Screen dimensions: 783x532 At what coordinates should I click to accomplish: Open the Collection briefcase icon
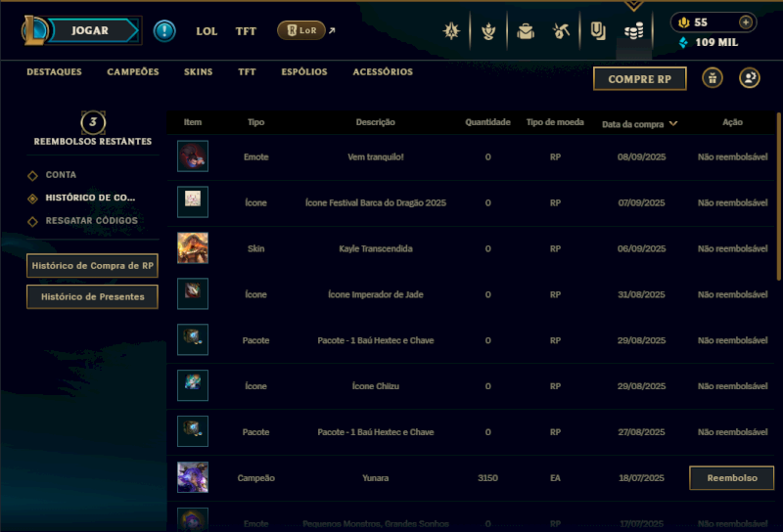click(x=526, y=31)
